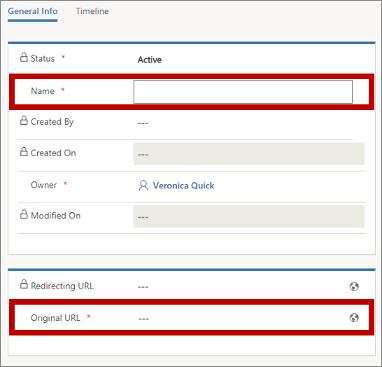This screenshot has height=367, width=382.
Task: Click the Original URL label
Action: [x=55, y=318]
